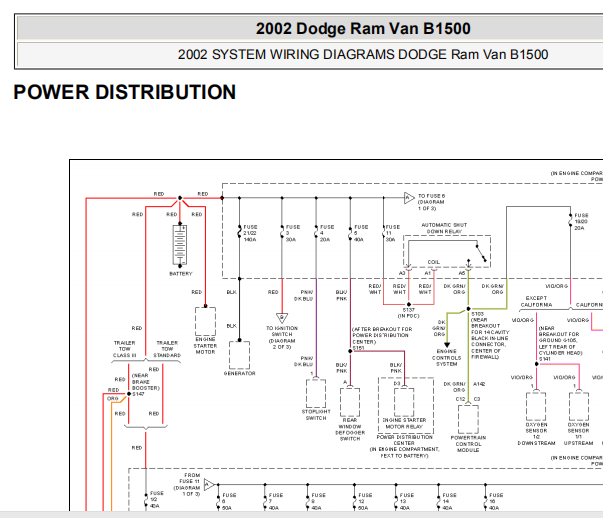Select "TO FUSE 6 (DIAGRAM 1 OF 3)" text

pyautogui.click(x=431, y=202)
